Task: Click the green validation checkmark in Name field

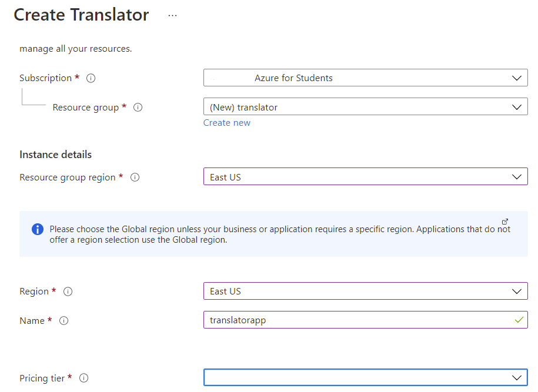Action: pos(519,320)
